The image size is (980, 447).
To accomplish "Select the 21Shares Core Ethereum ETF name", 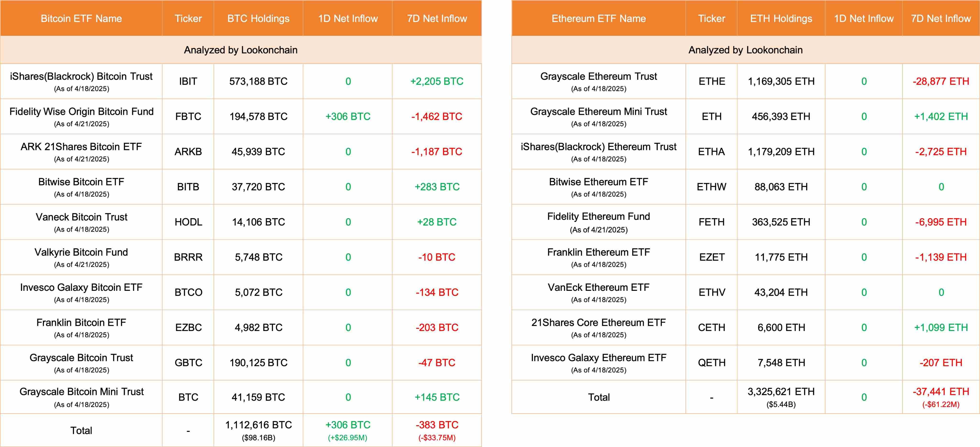I will [598, 323].
